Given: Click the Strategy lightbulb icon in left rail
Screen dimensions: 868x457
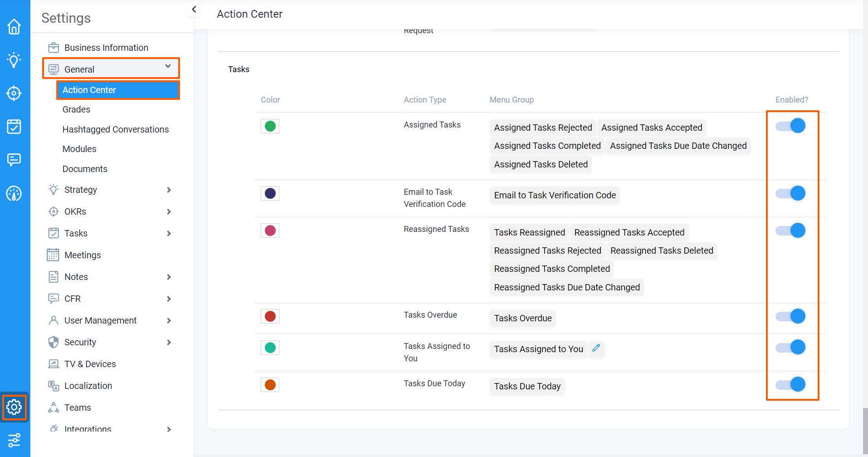Looking at the screenshot, I should pos(14,60).
